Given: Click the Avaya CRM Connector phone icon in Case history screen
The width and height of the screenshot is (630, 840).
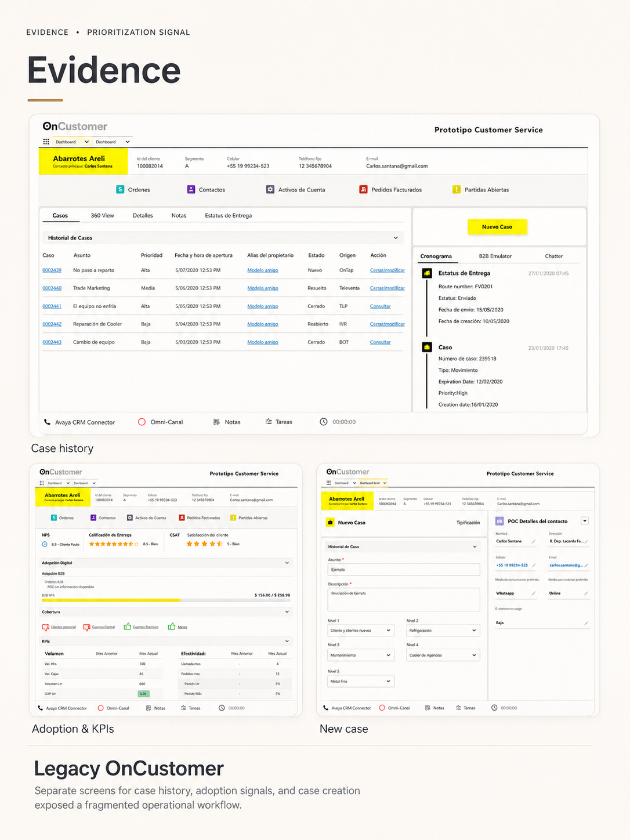Looking at the screenshot, I should pyautogui.click(x=48, y=422).
